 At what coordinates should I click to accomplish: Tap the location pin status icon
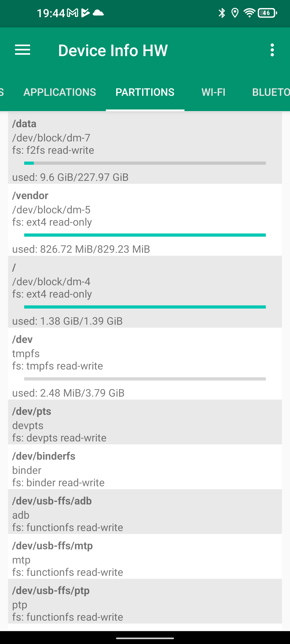click(x=235, y=13)
